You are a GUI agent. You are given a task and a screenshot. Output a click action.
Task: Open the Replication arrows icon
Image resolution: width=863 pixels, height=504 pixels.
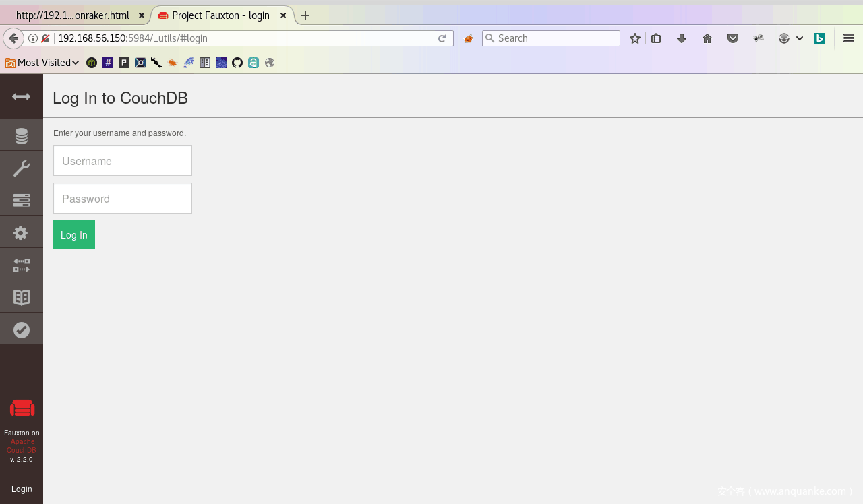coord(21,265)
